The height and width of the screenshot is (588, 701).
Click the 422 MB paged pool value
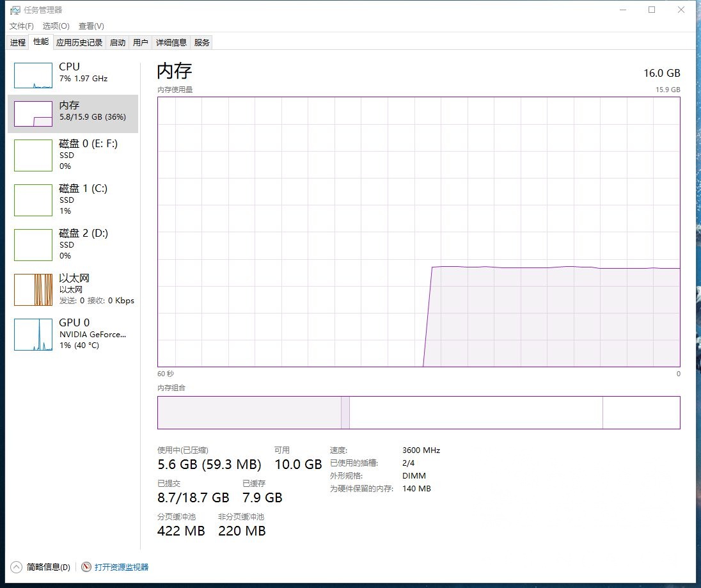[x=181, y=531]
